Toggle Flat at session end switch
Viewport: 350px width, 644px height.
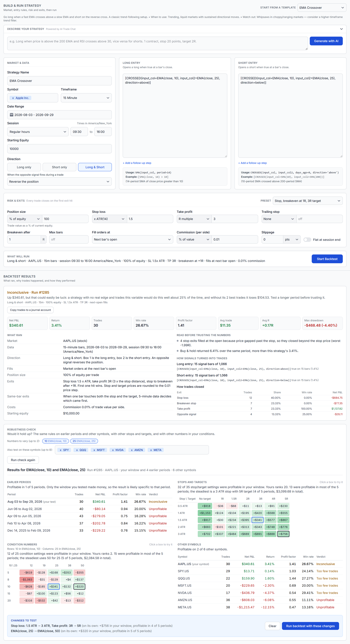[307, 240]
